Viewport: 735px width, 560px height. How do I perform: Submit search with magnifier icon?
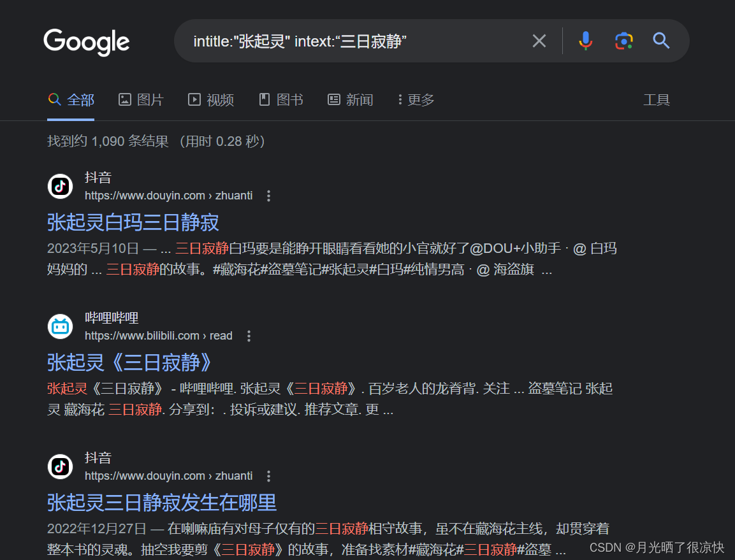click(x=661, y=41)
